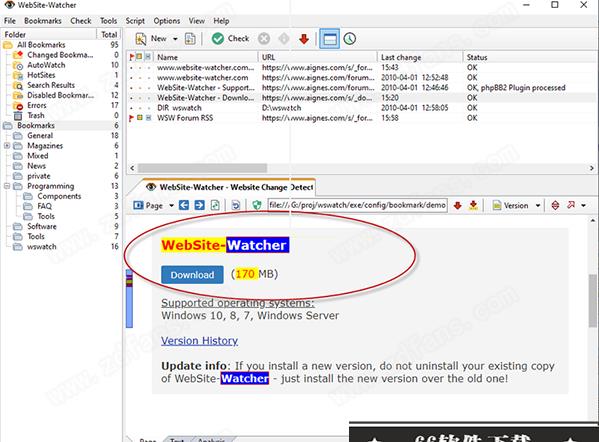Open the New button dropdown arrow
The image size is (599, 442).
coord(175,39)
